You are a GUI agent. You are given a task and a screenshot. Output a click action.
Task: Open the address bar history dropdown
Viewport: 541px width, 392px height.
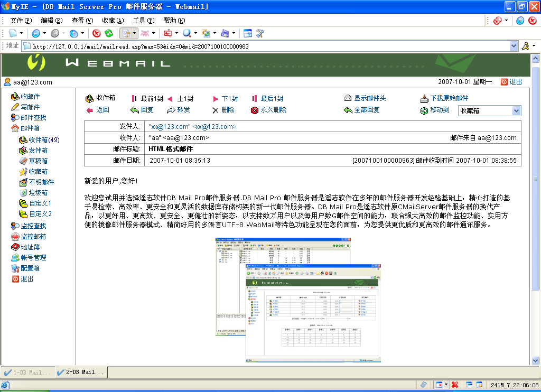[x=514, y=46]
